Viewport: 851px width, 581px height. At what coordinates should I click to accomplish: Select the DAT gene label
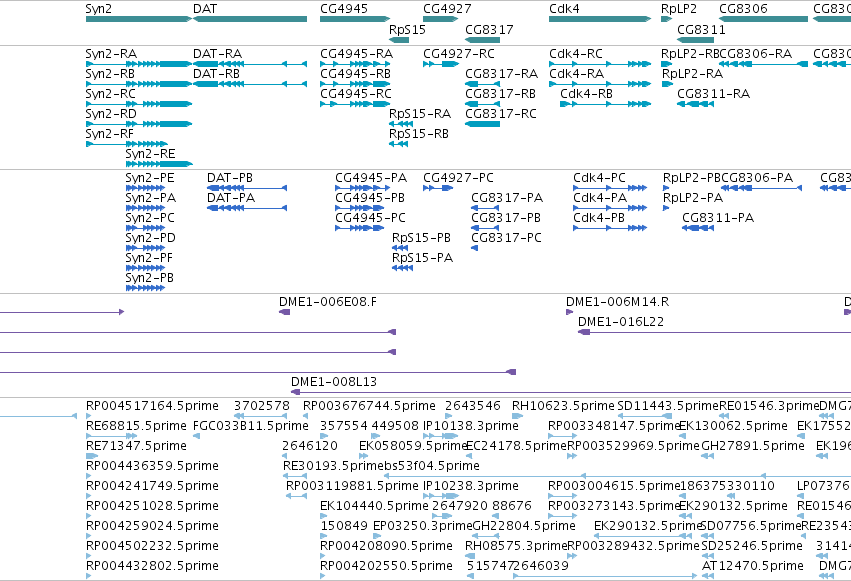[205, 9]
